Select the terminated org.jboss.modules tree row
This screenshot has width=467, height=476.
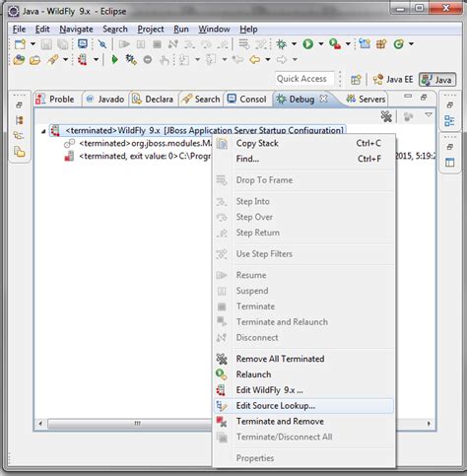138,144
